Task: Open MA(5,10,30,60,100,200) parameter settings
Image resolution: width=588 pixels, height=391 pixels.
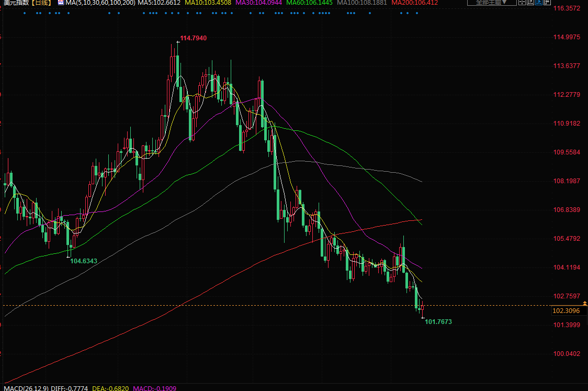Action: click(100, 3)
